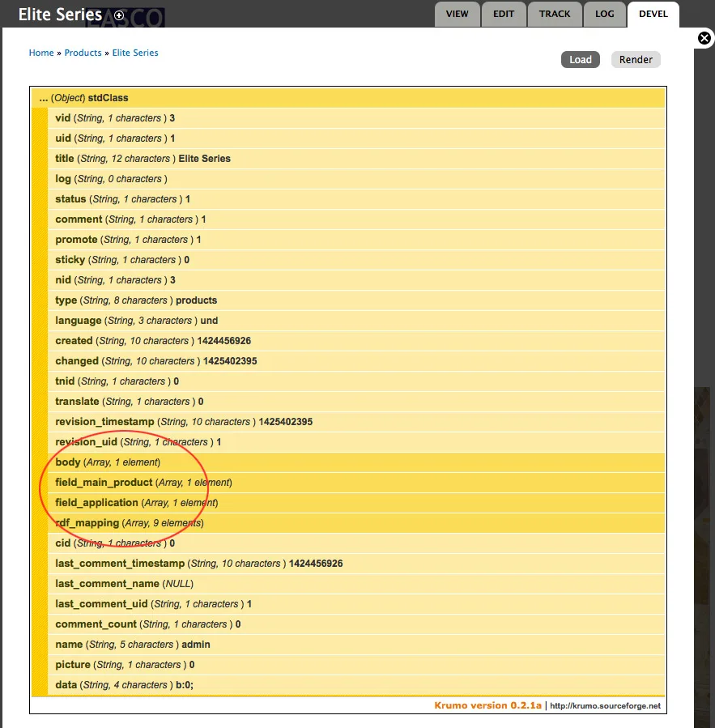Collapse the stdClass object root row
The height and width of the screenshot is (728, 715).
pyautogui.click(x=348, y=98)
